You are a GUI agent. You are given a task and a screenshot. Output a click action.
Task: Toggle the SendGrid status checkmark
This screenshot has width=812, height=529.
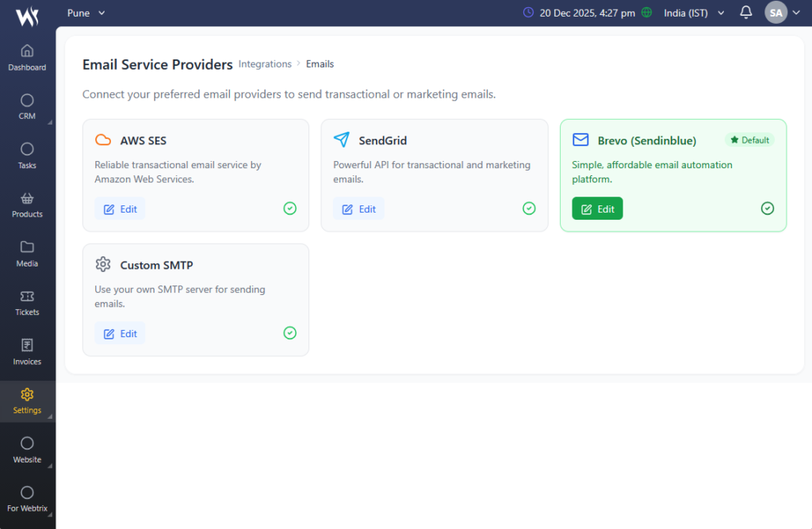(529, 209)
